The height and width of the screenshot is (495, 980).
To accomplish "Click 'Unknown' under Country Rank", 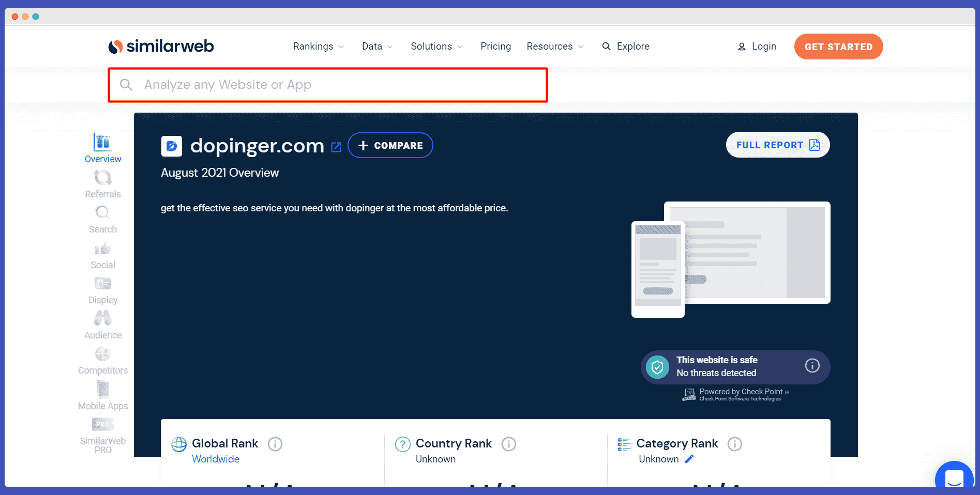I will click(x=435, y=459).
